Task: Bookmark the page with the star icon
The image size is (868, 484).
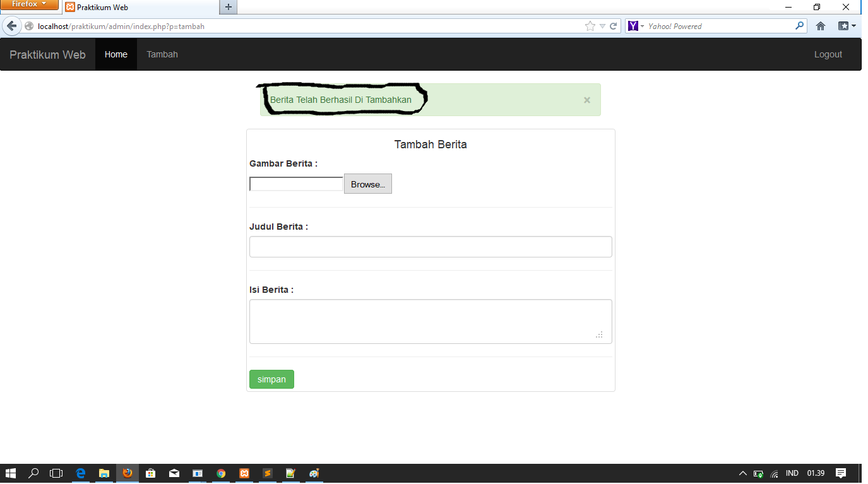Action: (x=589, y=26)
